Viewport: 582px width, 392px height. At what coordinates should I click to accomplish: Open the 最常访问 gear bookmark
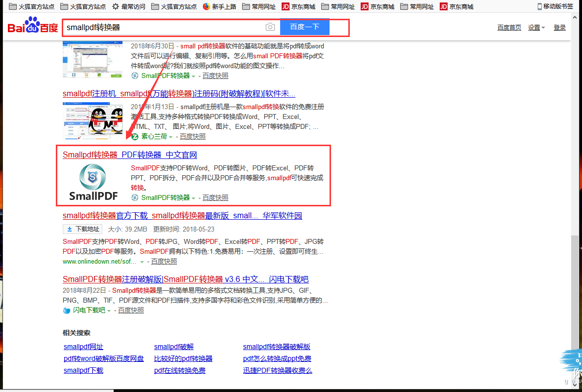pyautogui.click(x=128, y=6)
